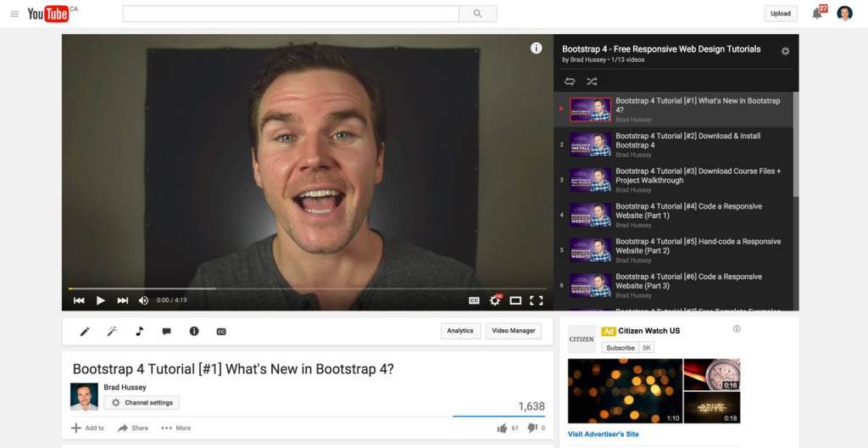Open Cards info icon below player
Viewport: 868px width, 448px height.
(194, 331)
